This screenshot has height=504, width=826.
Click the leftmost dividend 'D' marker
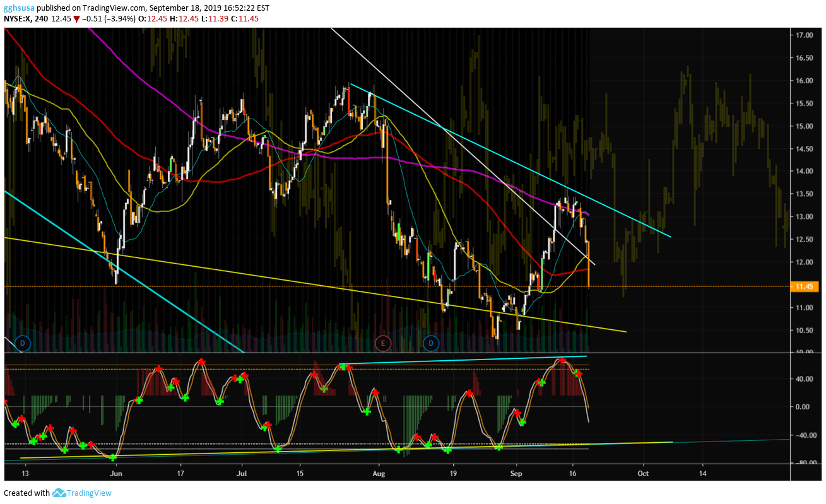23,343
